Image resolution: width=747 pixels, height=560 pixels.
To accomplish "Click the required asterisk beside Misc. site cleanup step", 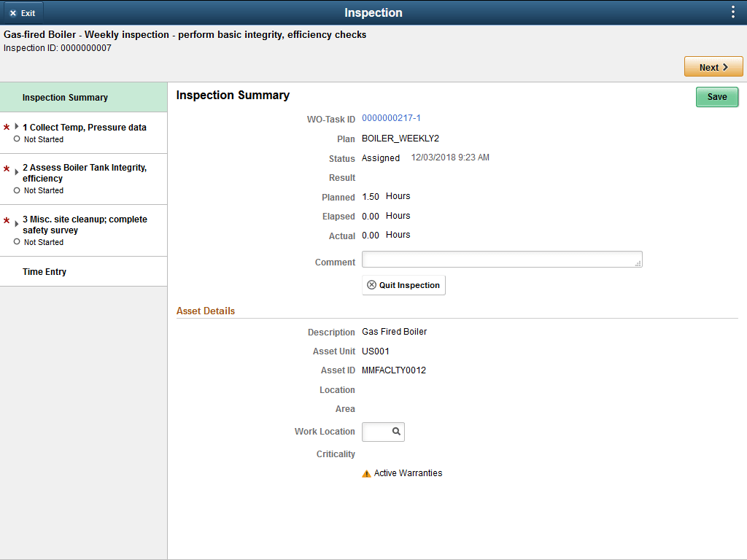I will click(7, 220).
